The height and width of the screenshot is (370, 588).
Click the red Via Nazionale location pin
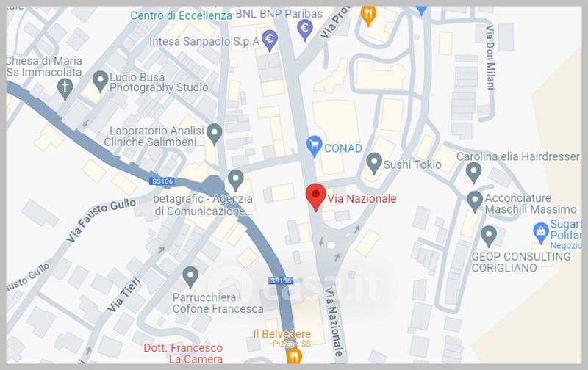pos(316,197)
